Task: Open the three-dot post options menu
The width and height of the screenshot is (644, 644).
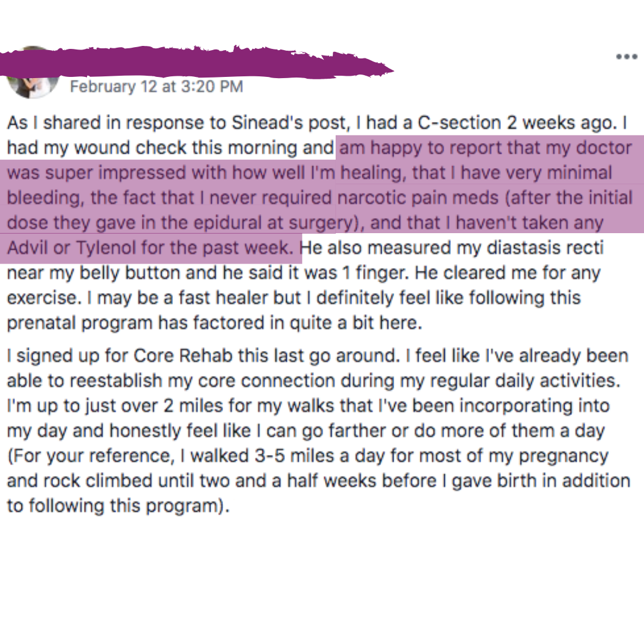Action: [x=627, y=57]
